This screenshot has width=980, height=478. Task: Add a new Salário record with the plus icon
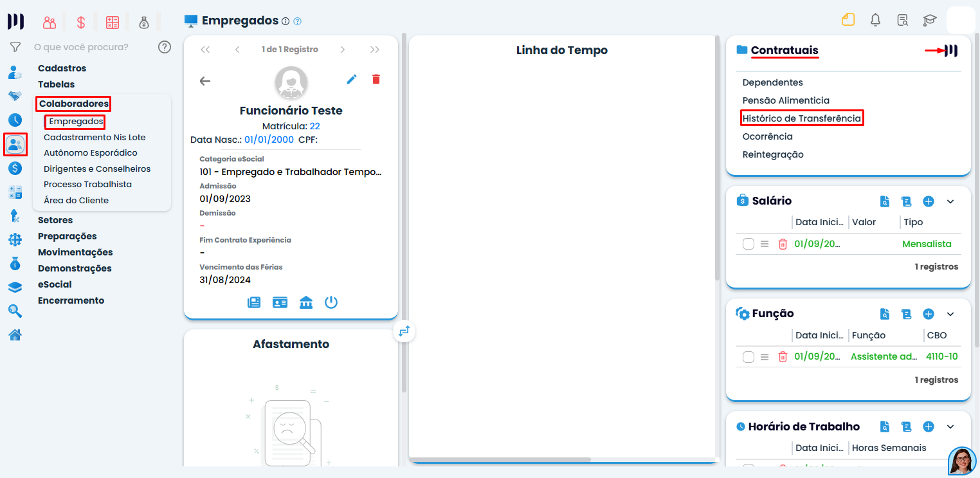(929, 201)
